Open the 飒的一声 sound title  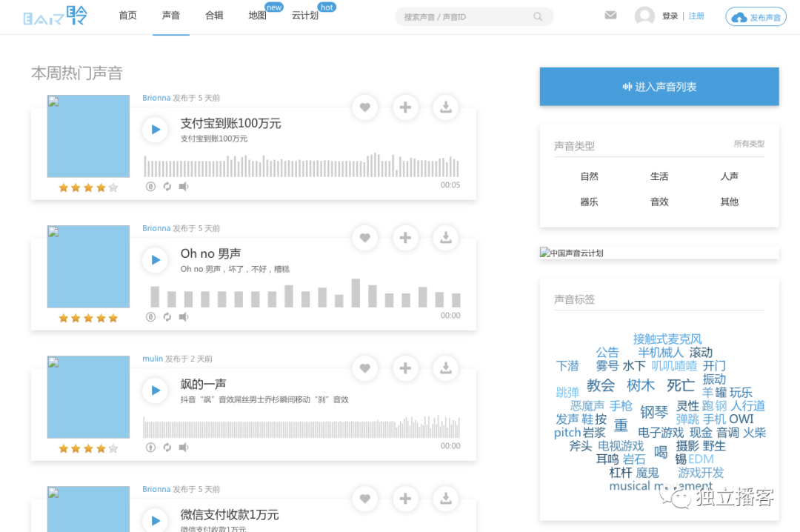pyautogui.click(x=204, y=384)
